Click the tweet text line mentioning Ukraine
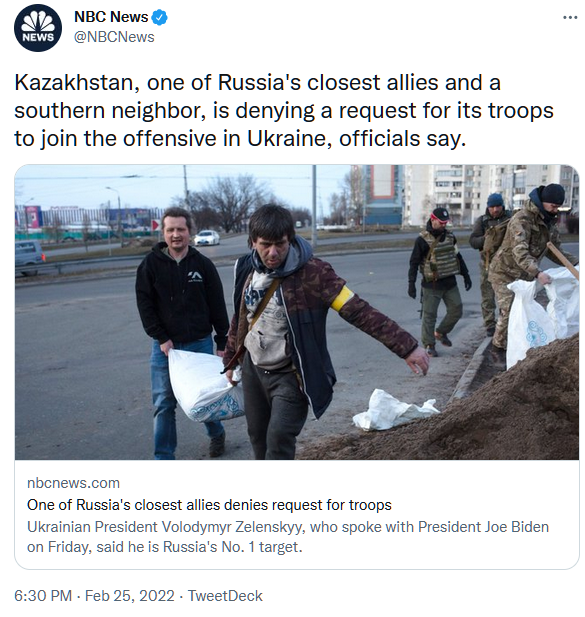585x617 pixels. pos(240,139)
